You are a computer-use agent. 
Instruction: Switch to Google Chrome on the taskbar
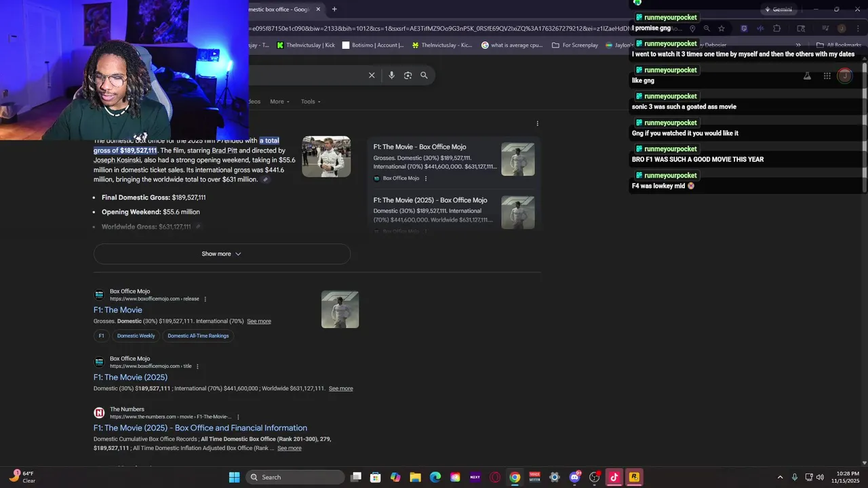(x=515, y=477)
